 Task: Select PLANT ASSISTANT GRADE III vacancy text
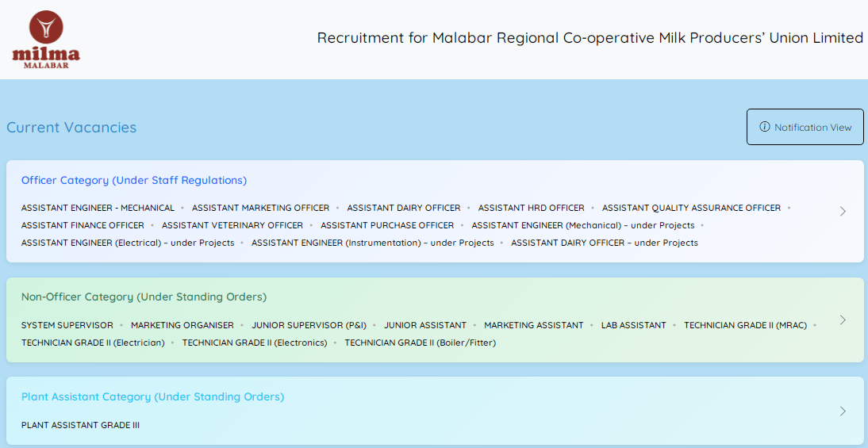point(80,425)
